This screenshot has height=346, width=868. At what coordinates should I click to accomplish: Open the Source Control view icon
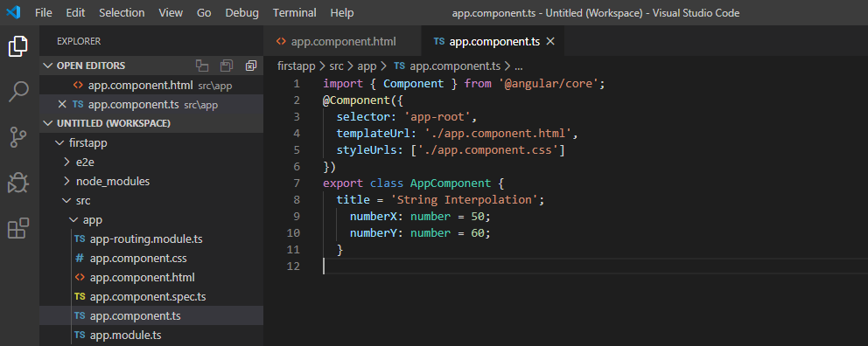(18, 137)
